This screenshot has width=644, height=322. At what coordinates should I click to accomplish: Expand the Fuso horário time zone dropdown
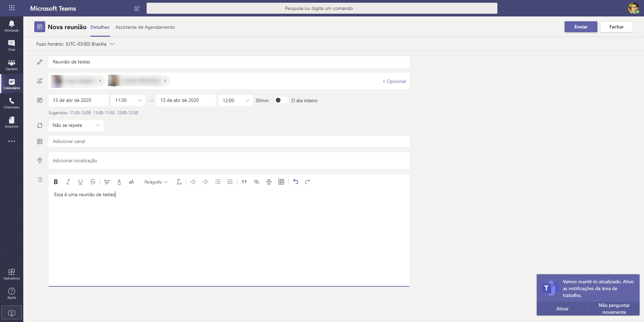click(75, 44)
